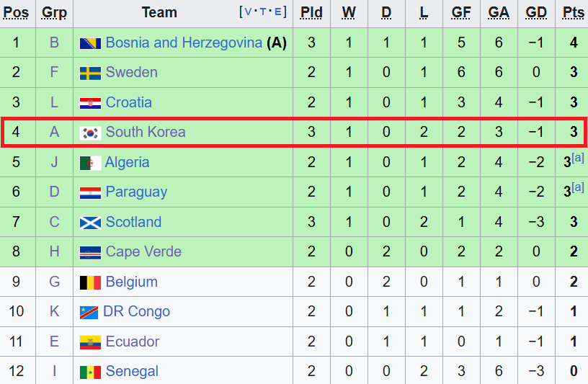Open the Ecuador team link
Image resolution: width=588 pixels, height=384 pixels.
[x=133, y=341]
